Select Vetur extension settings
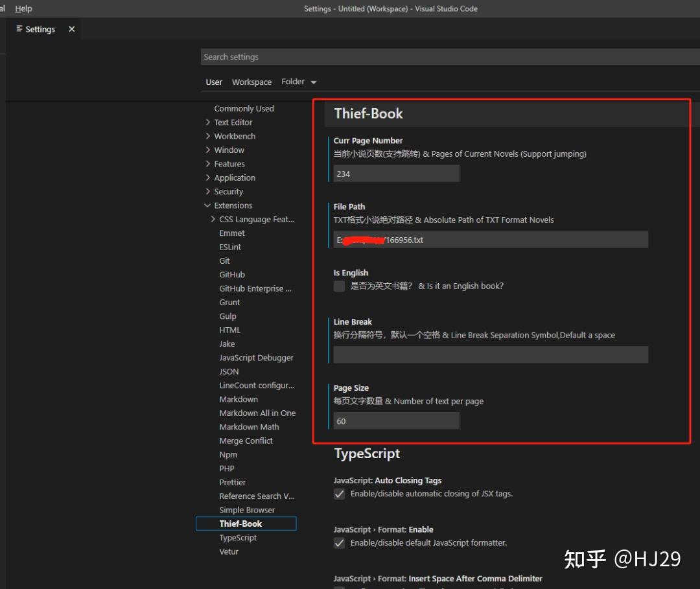This screenshot has width=700, height=589. [x=229, y=551]
